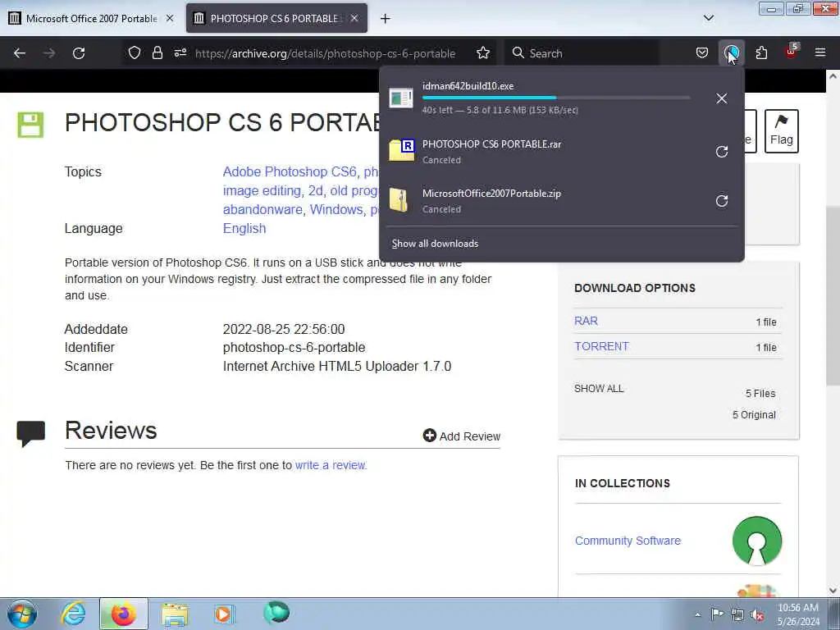840x630 pixels.
Task: Open Windows Explorer from the taskbar
Action: coord(175,614)
